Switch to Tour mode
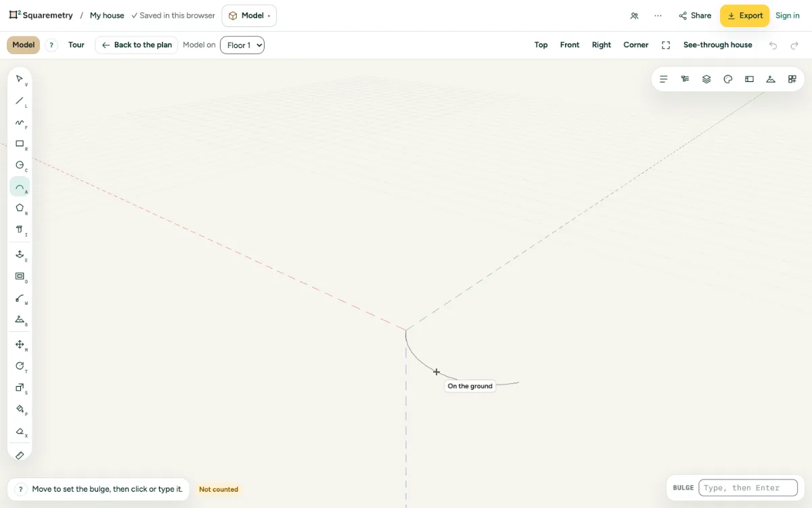 point(76,45)
